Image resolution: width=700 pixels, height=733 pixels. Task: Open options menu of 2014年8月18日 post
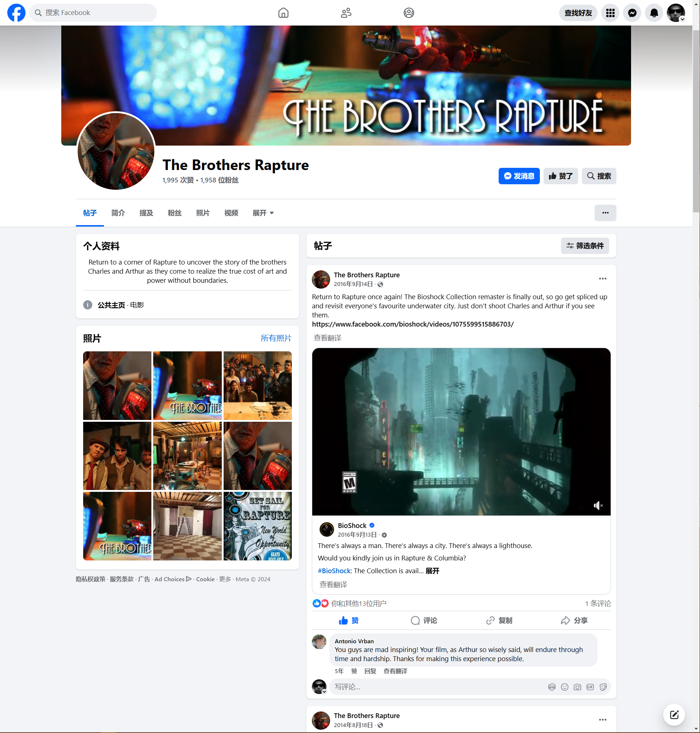coord(602,720)
